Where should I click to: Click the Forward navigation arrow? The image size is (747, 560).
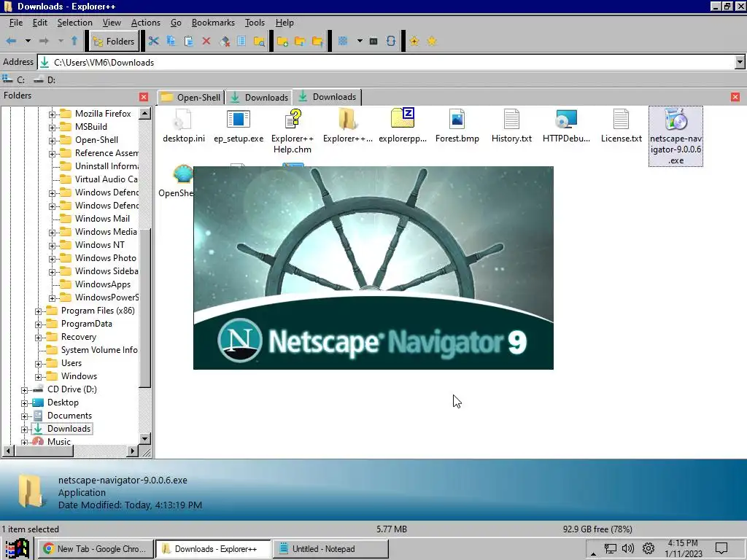tap(44, 41)
